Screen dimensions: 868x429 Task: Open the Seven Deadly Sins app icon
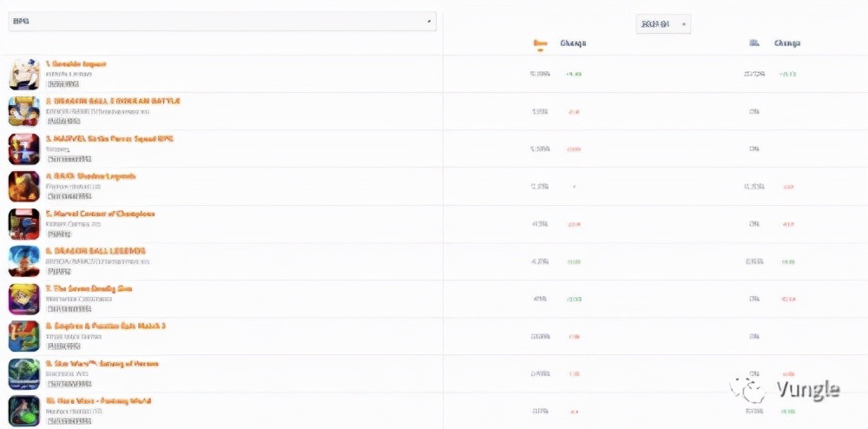click(24, 299)
